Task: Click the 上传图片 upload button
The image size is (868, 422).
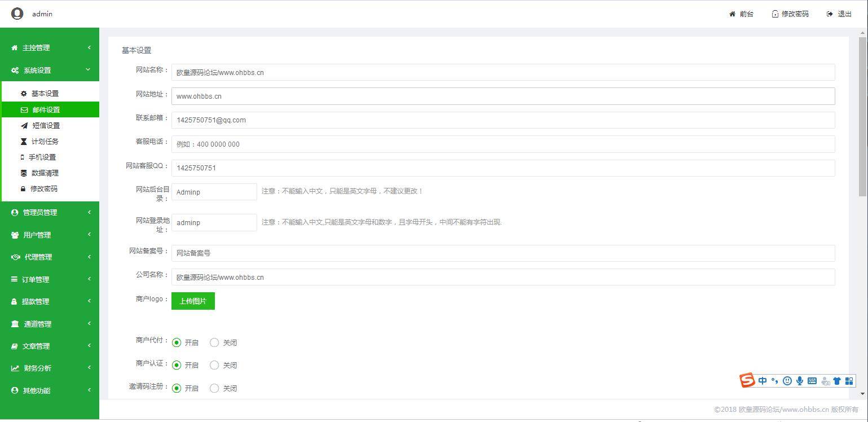Action: point(193,301)
